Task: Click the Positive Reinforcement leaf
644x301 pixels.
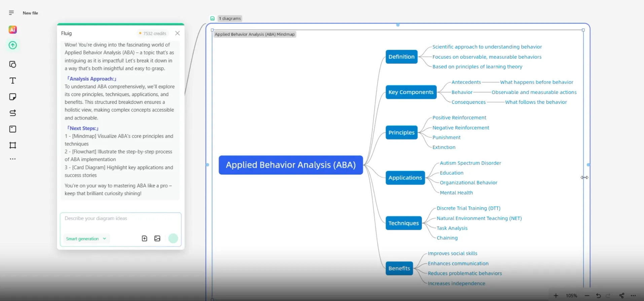Action: pyautogui.click(x=459, y=118)
